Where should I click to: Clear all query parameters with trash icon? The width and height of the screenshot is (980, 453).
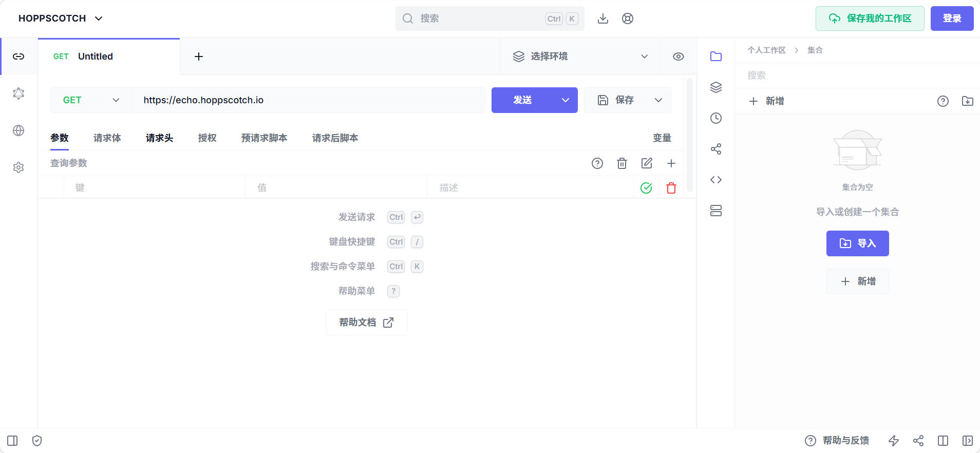click(622, 163)
